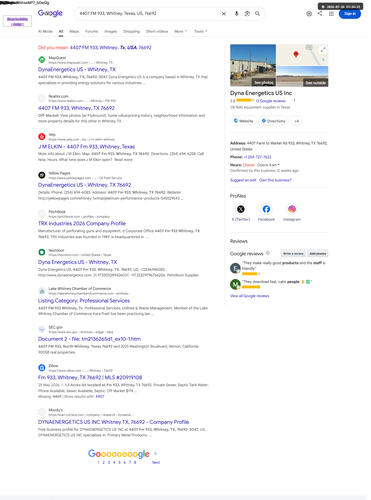Open the Facebook profile icon
This screenshot has width=371, height=500.
tap(266, 209)
